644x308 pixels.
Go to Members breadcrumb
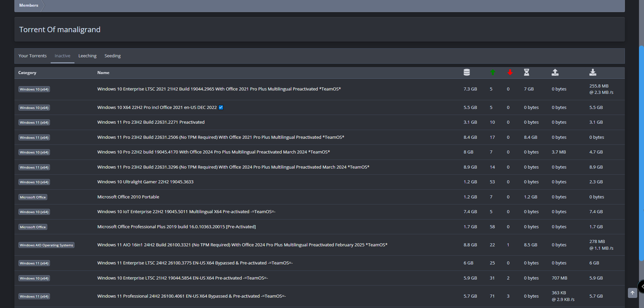coord(29,5)
